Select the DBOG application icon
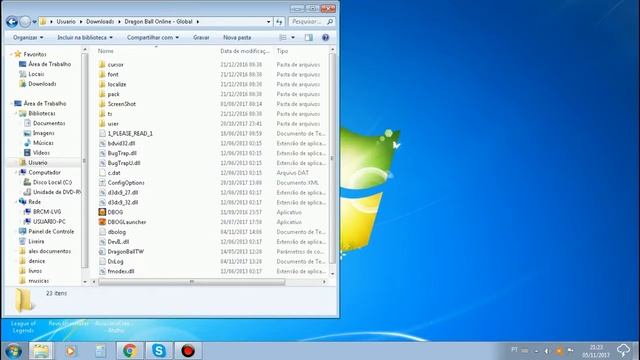The width and height of the screenshot is (640, 360). (x=102, y=212)
